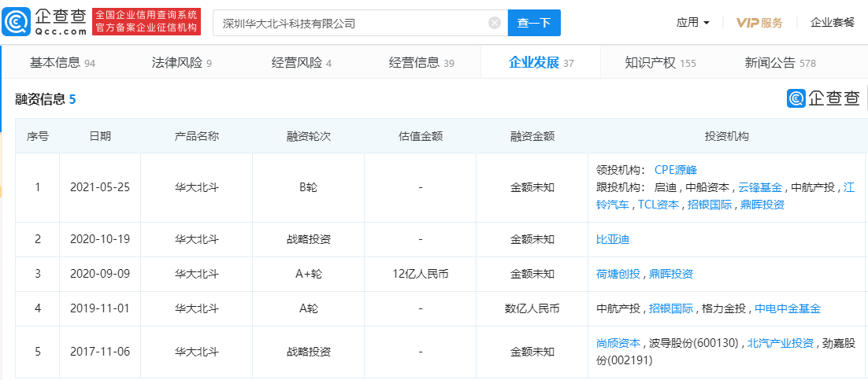Open 云锋基金 investor link
This screenshot has height=380, width=868.
tap(761, 187)
